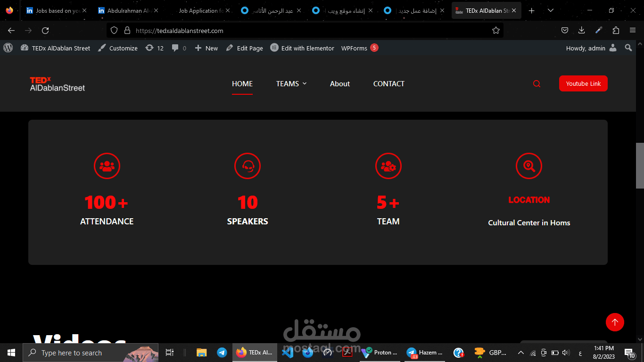Click the speakers headset icon
This screenshot has width=644, height=362.
(x=248, y=166)
